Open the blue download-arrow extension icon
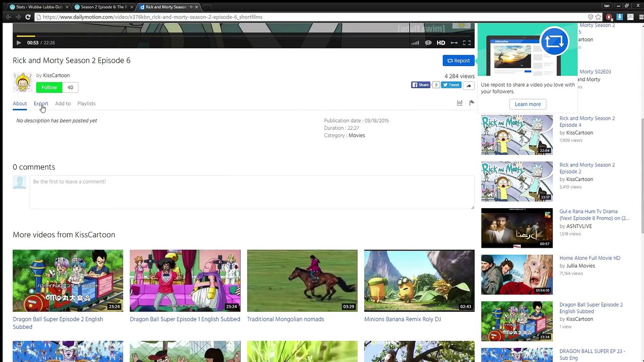Viewport: 644px width, 362px height. point(619,17)
